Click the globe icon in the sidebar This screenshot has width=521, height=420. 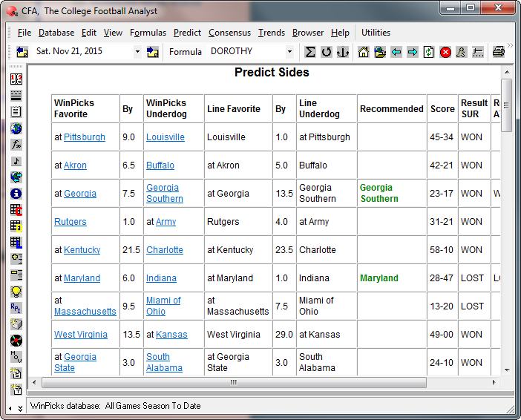click(x=16, y=128)
